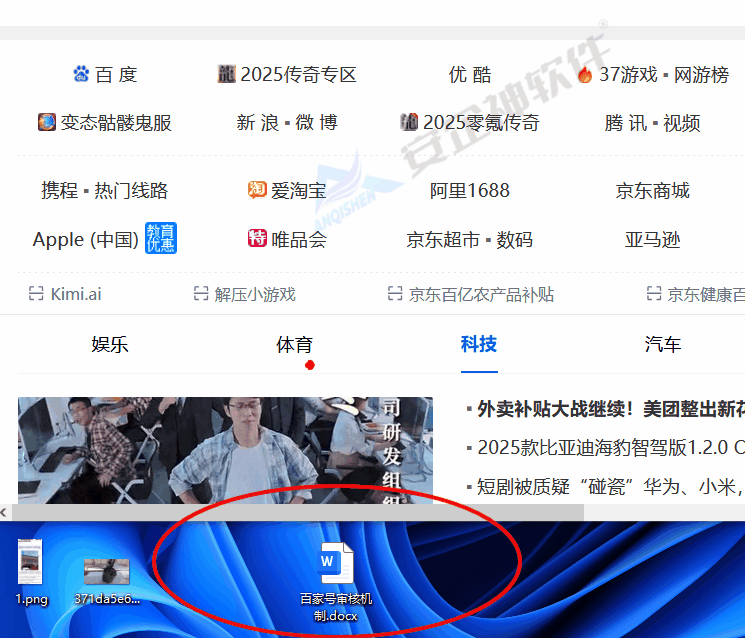Switch to the 体育 tab
745x638 pixels.
pyautogui.click(x=294, y=344)
